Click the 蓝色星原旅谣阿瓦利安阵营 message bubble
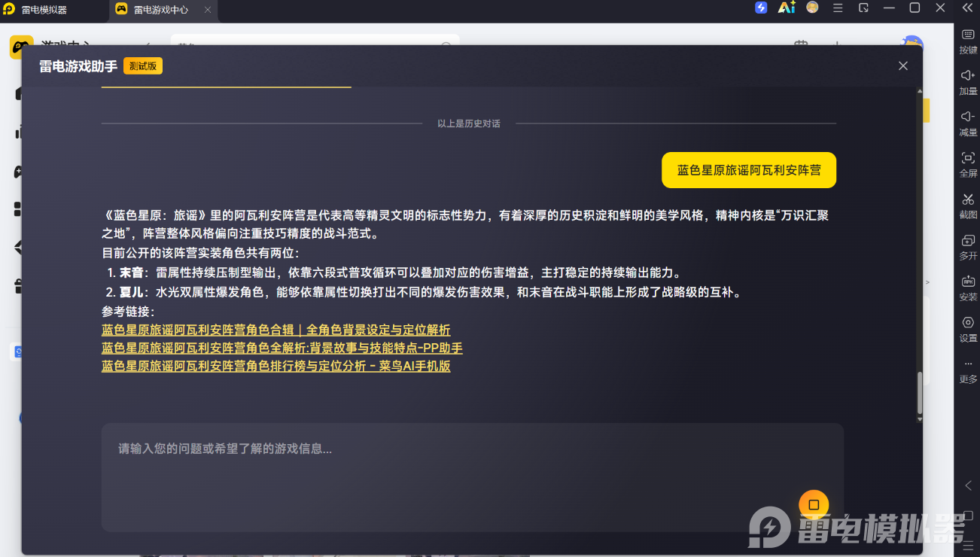 click(749, 170)
